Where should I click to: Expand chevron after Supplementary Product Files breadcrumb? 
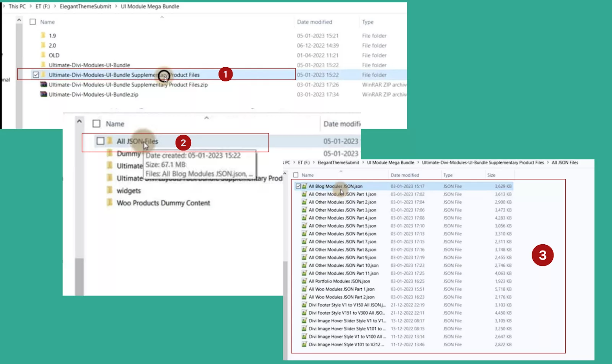tap(548, 162)
